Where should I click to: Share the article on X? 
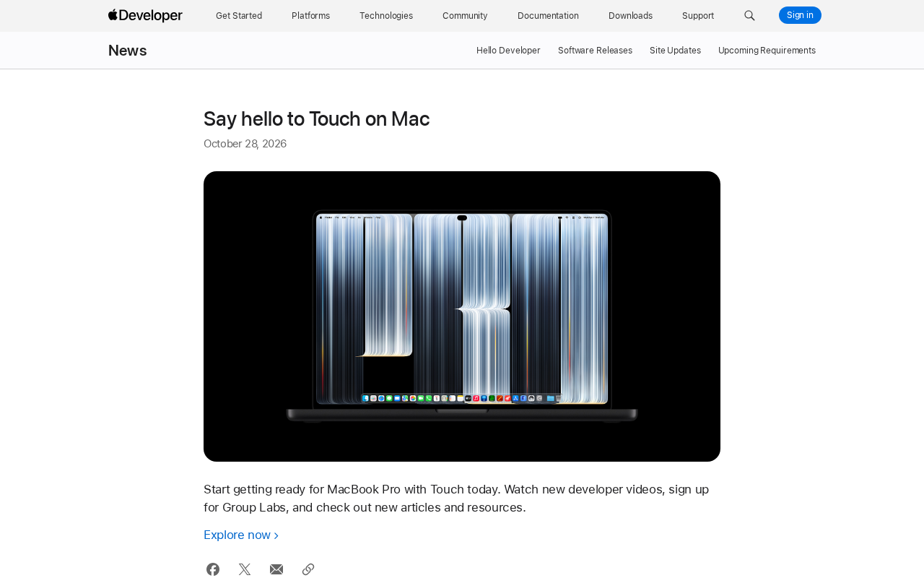245,569
